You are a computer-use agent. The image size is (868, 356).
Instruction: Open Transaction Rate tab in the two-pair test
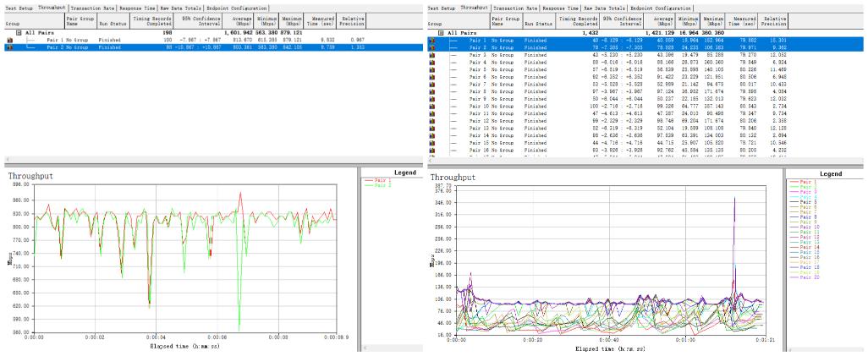pos(91,7)
